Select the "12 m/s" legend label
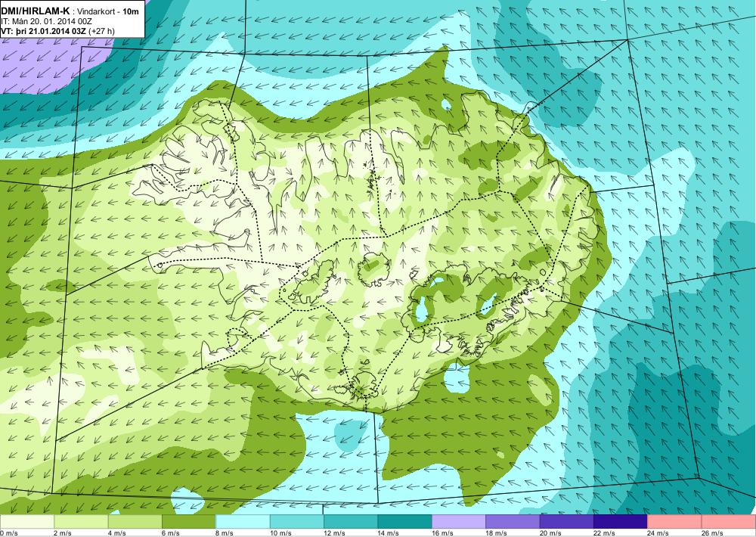The image size is (756, 537). 335,533
